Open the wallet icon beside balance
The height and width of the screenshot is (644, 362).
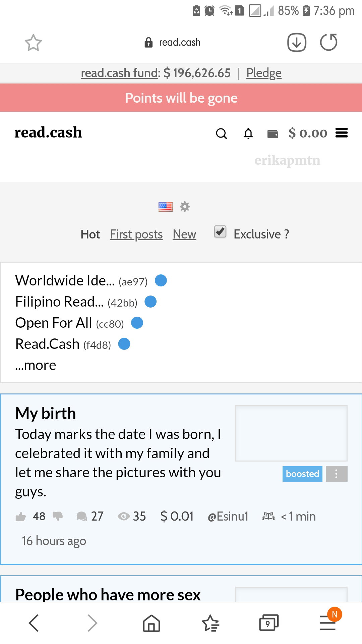click(x=273, y=134)
